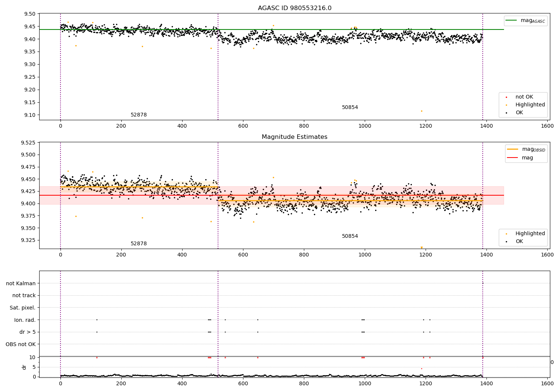
Task: Click the 'mag' legend label in the middle plot
Action: pyautogui.click(x=528, y=158)
